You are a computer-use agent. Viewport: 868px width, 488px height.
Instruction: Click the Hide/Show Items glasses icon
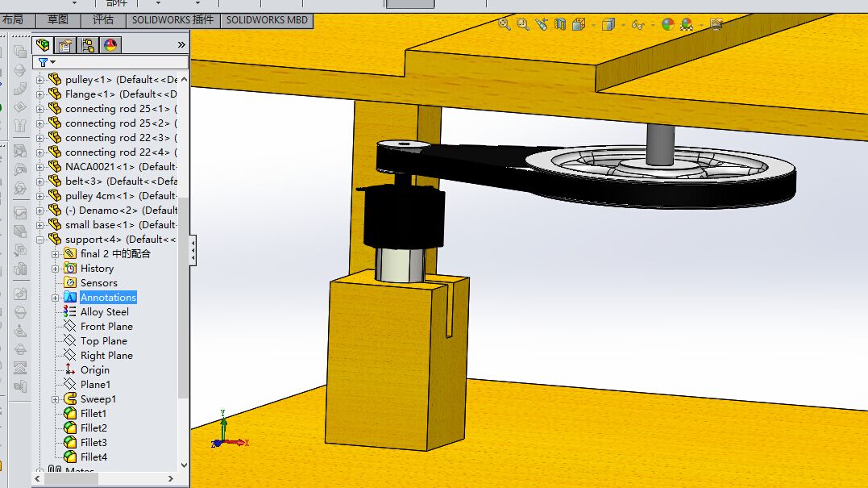point(638,25)
